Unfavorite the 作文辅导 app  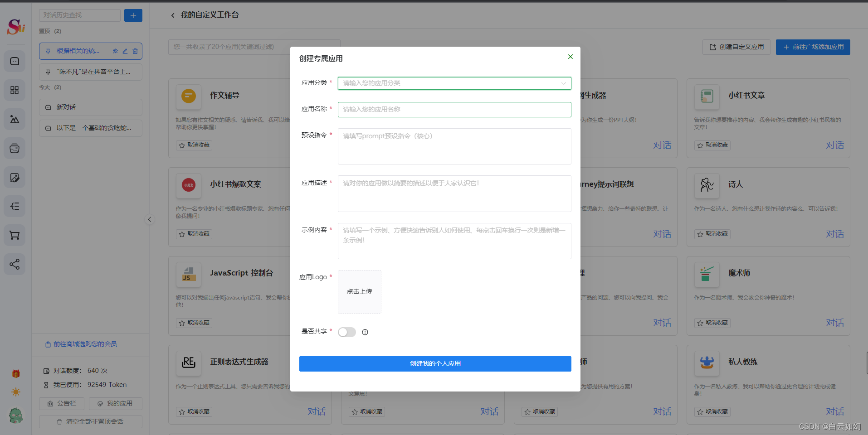pyautogui.click(x=194, y=145)
